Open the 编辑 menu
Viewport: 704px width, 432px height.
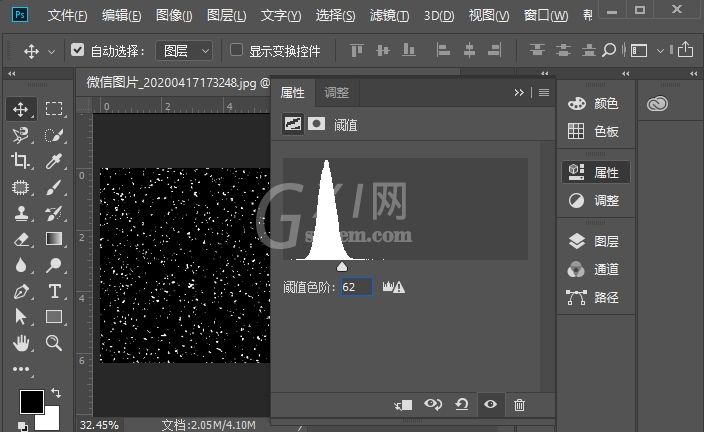click(x=121, y=16)
